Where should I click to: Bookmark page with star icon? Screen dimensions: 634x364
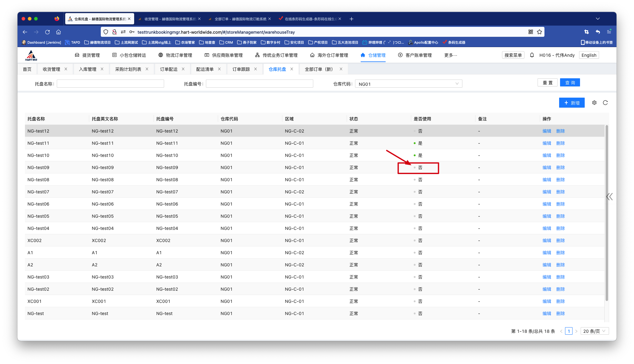[539, 32]
